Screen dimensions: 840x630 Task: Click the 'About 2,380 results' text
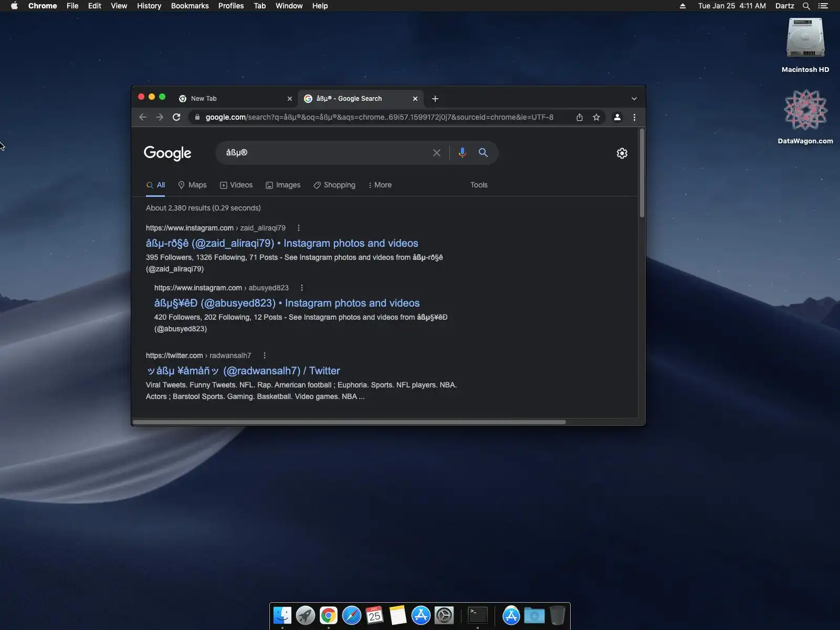(203, 208)
